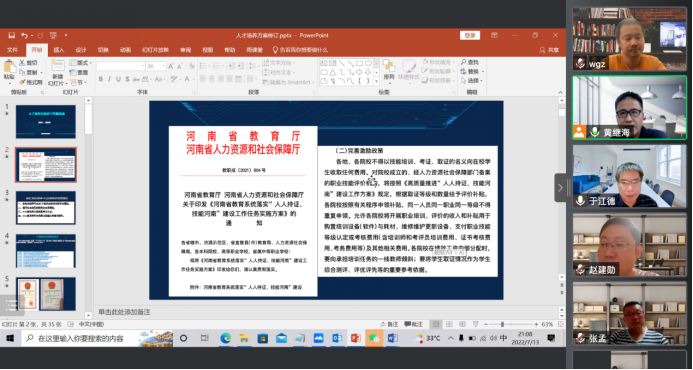Switch to the 幻灯片放映 slide show tab
This screenshot has height=370, width=693.
155,50
